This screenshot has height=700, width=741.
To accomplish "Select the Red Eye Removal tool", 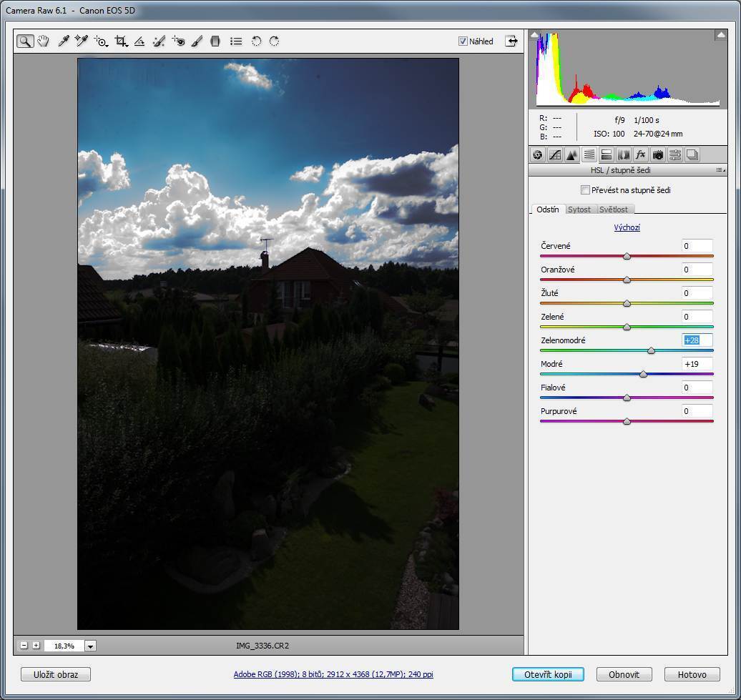I will point(178,41).
